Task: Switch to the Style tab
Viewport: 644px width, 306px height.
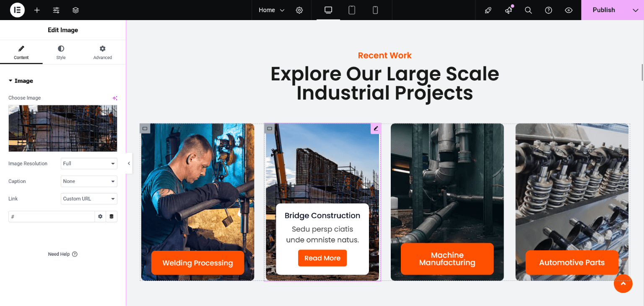Action: (61, 52)
